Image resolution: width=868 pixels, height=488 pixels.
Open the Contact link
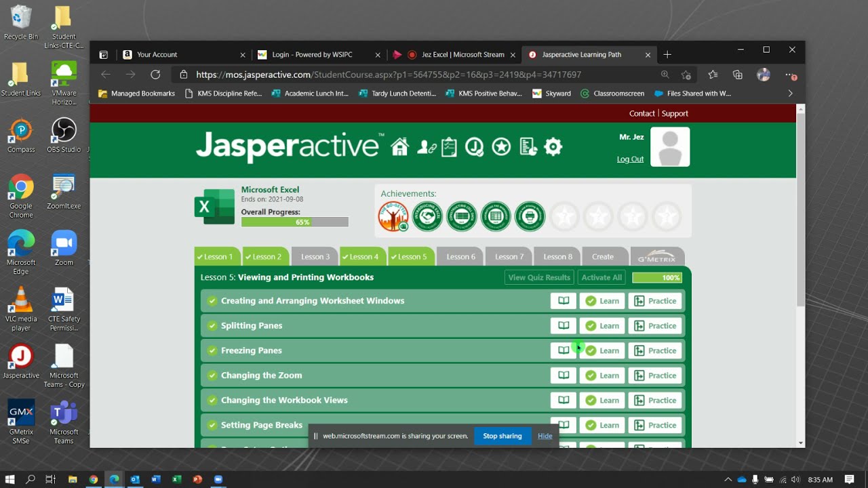point(642,113)
